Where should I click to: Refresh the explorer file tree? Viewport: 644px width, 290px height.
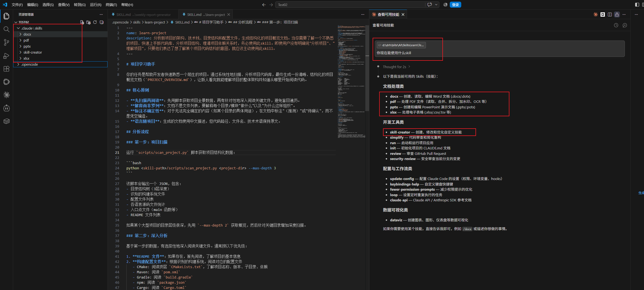coord(95,22)
